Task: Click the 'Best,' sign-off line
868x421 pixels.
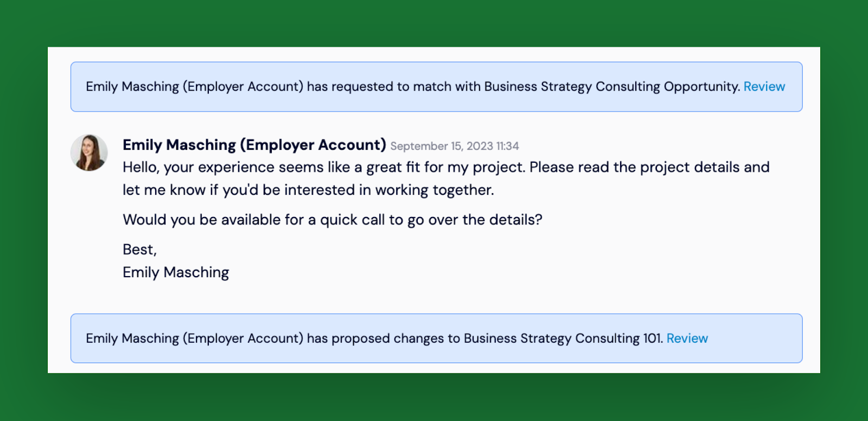Action: [139, 250]
